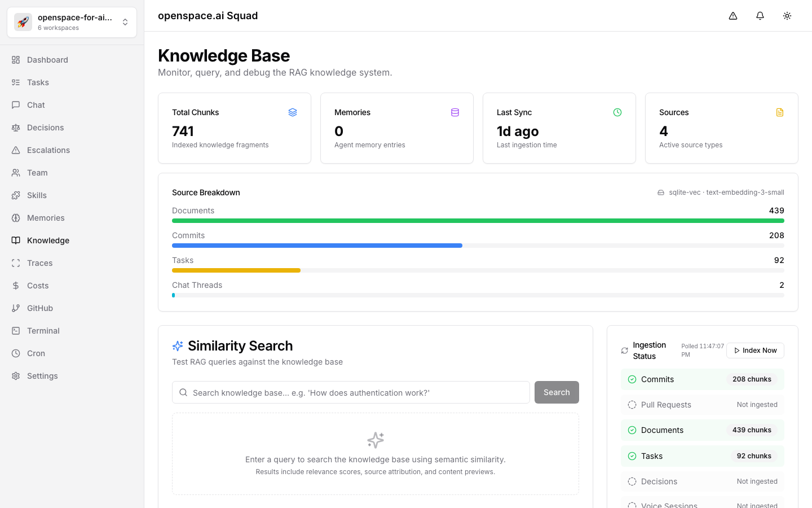812x508 pixels.
Task: Open Dashboard from the sidebar
Action: pos(47,60)
